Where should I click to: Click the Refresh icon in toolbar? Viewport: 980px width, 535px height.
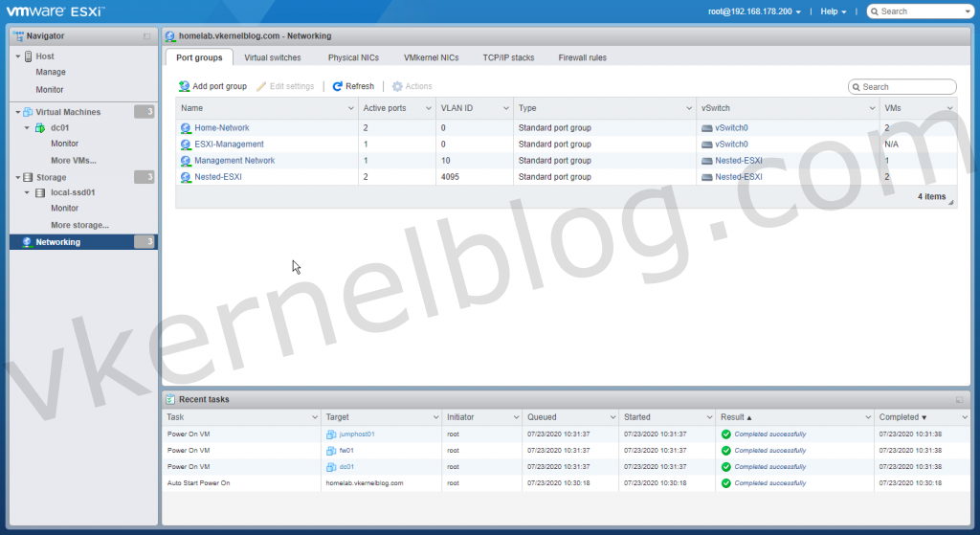click(338, 86)
